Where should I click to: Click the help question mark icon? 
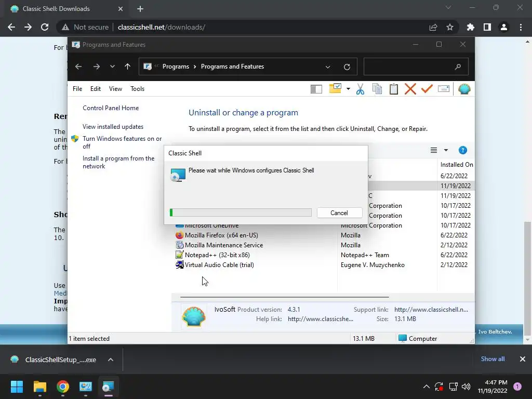pyautogui.click(x=462, y=150)
